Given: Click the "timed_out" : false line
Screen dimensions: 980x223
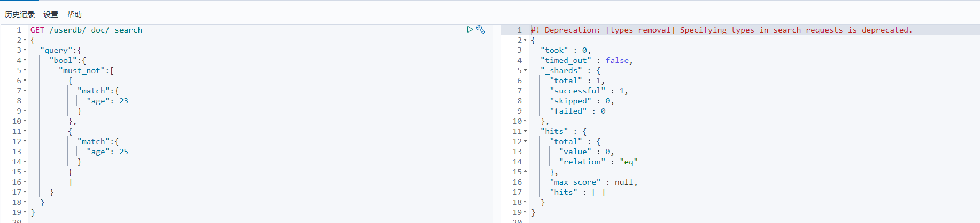Looking at the screenshot, I should (587, 60).
